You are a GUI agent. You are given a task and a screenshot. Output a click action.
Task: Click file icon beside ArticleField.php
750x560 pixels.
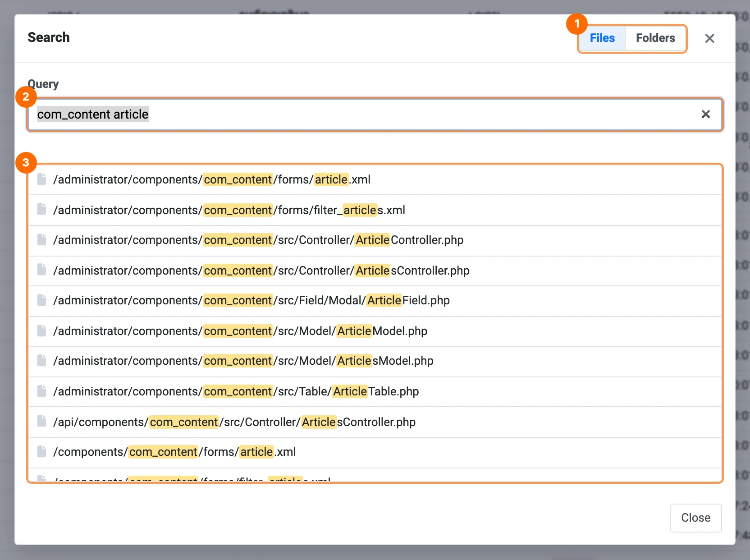click(x=41, y=300)
